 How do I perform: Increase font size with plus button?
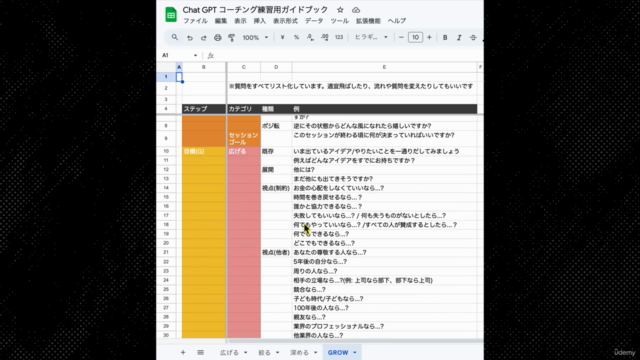coord(429,37)
